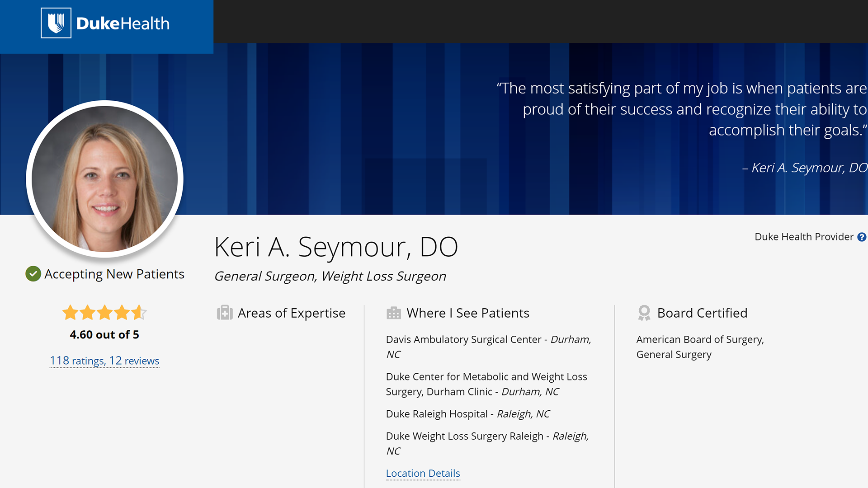Click 'American Board of Surgery, General Surgery' text
Viewport: 868px width, 488px height.
click(700, 347)
